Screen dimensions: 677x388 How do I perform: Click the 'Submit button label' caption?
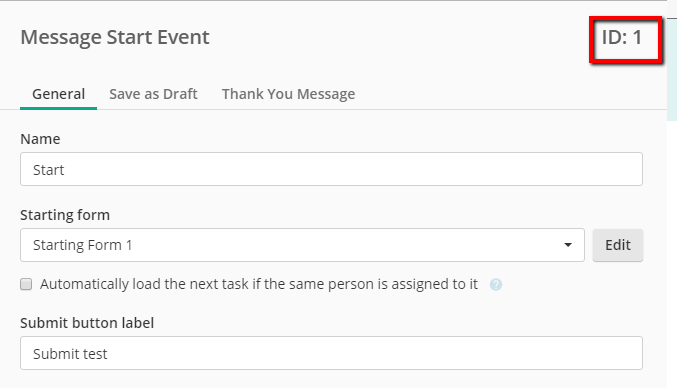(87, 323)
